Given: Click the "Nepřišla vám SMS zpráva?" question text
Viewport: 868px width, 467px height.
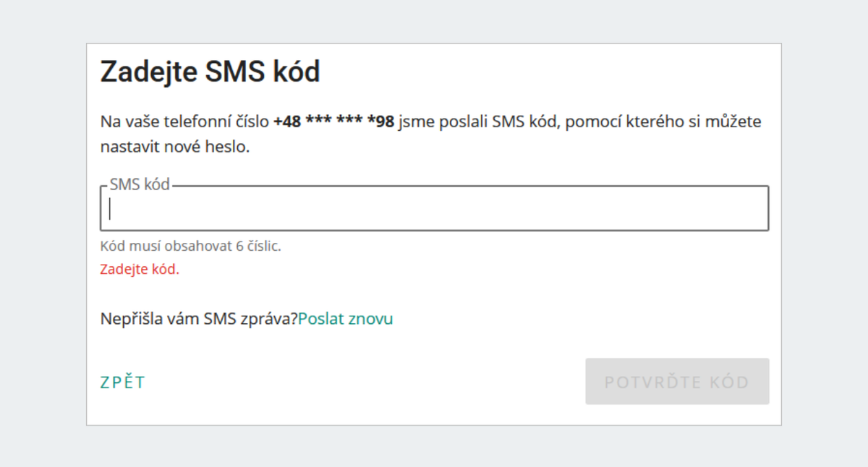Looking at the screenshot, I should [199, 319].
